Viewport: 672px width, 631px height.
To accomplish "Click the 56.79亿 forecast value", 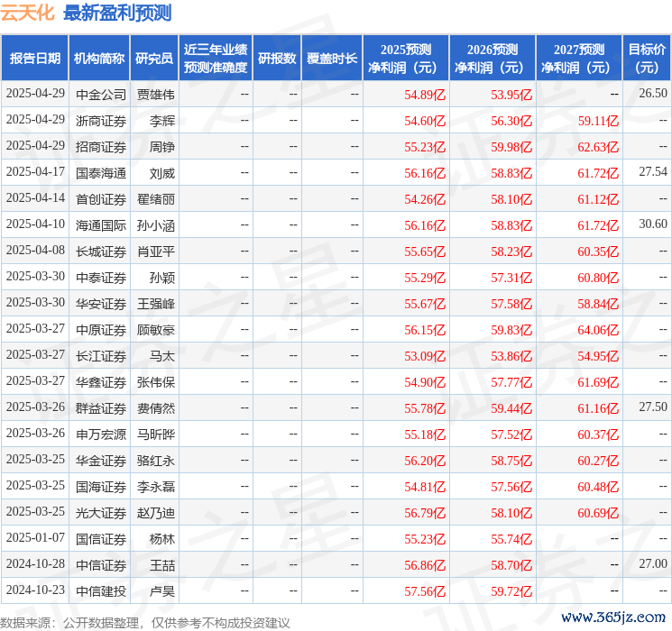I will 425,513.
